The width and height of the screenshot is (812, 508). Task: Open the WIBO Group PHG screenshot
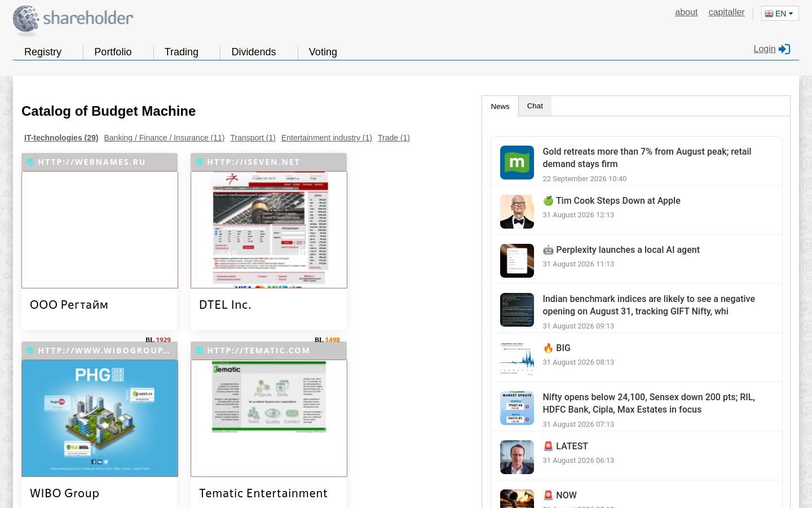tap(100, 418)
